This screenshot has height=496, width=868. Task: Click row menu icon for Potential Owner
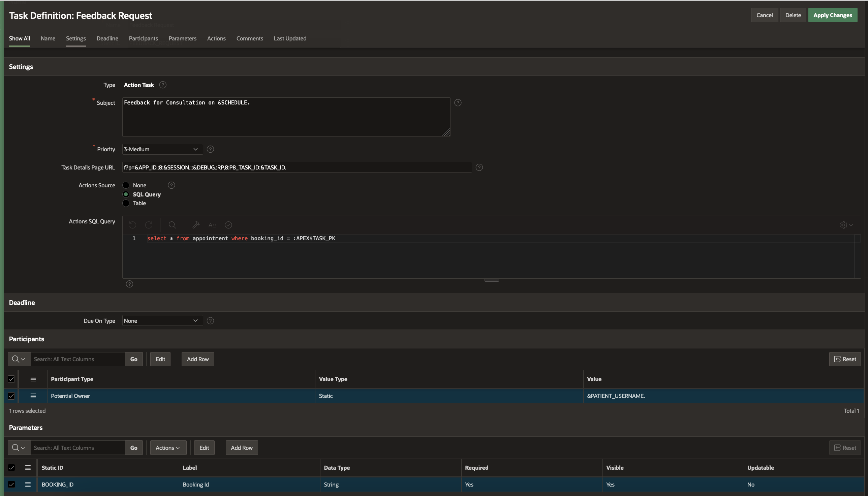pos(33,396)
